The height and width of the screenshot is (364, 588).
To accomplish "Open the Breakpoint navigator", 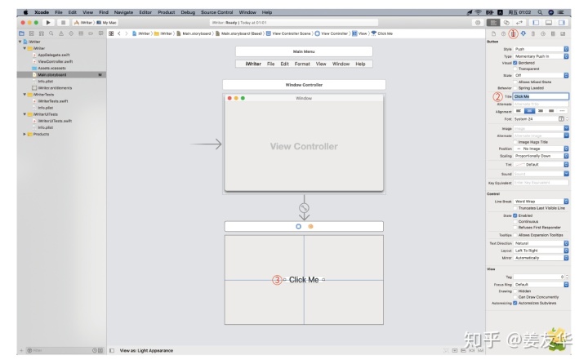I will pyautogui.click(x=91, y=33).
